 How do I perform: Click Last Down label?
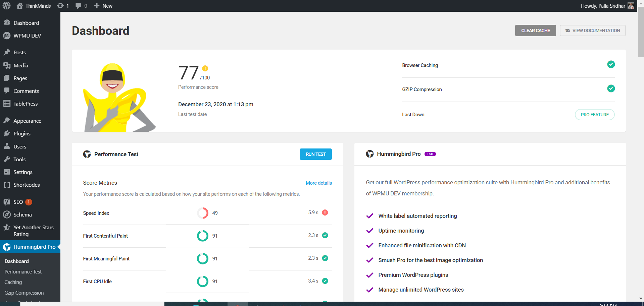[x=413, y=115]
